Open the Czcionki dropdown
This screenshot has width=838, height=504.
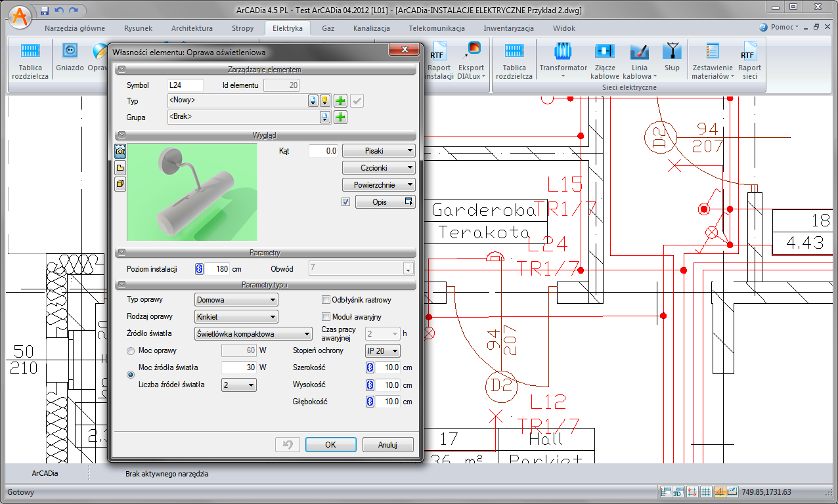point(379,168)
